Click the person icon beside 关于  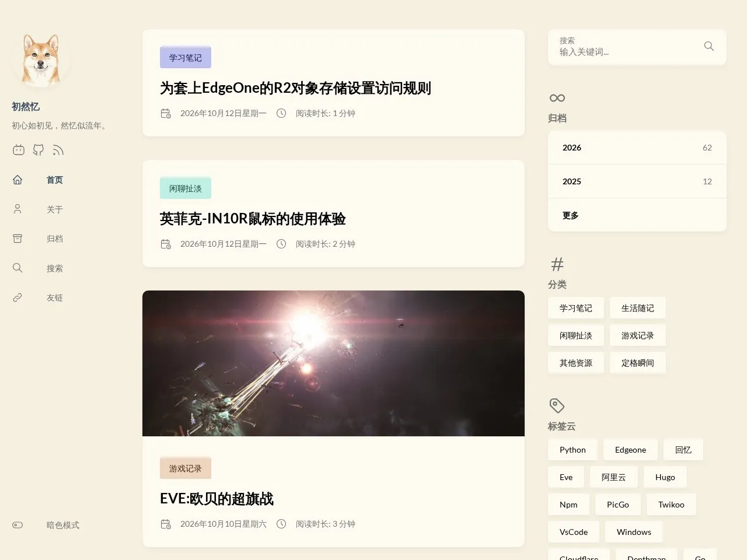18,209
